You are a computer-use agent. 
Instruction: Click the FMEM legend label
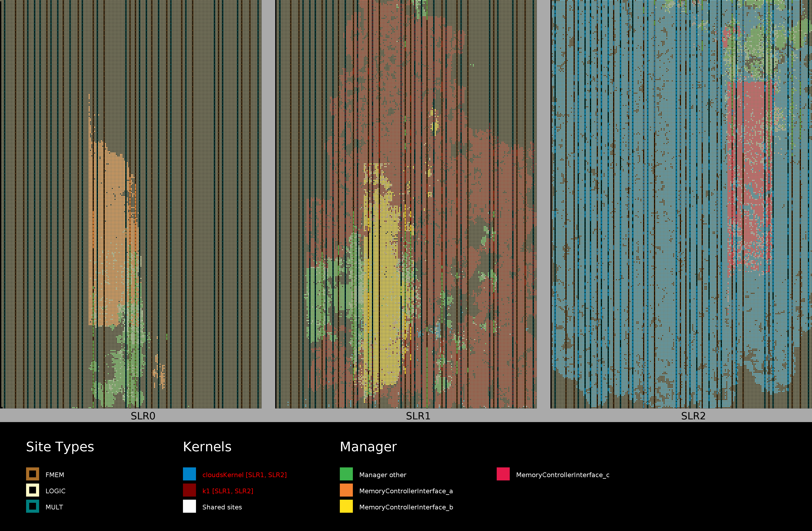point(54,475)
